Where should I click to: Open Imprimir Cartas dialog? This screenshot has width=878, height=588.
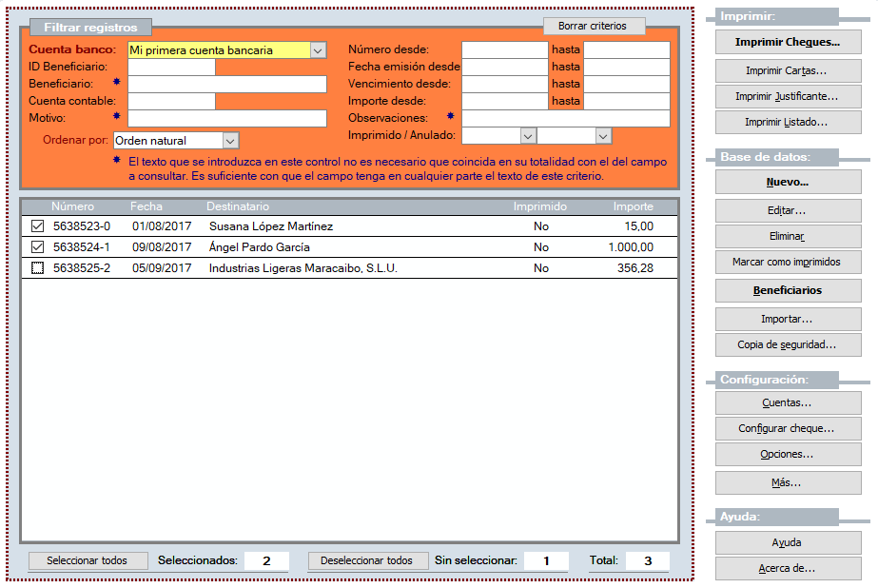click(x=788, y=69)
